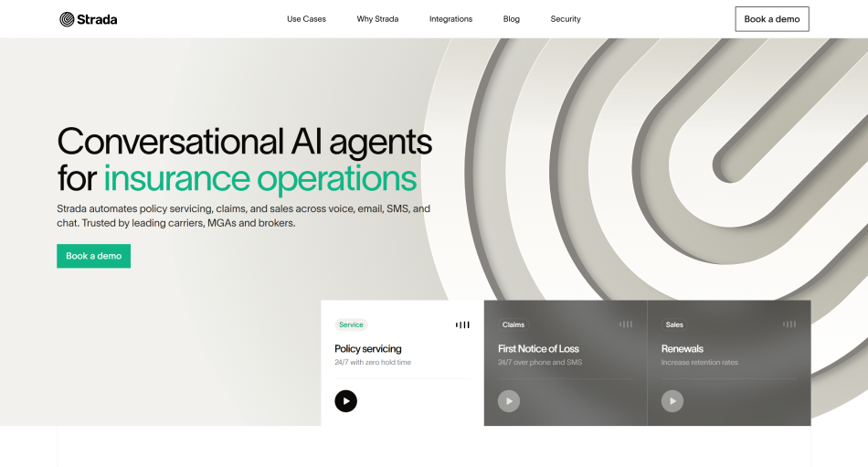The height and width of the screenshot is (467, 868).
Task: Click the Strada wordmark text
Action: pos(97,19)
